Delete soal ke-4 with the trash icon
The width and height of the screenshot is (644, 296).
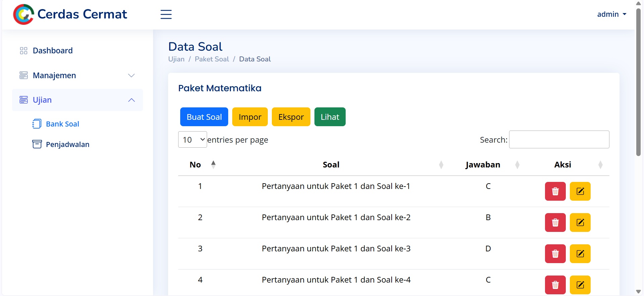click(555, 285)
